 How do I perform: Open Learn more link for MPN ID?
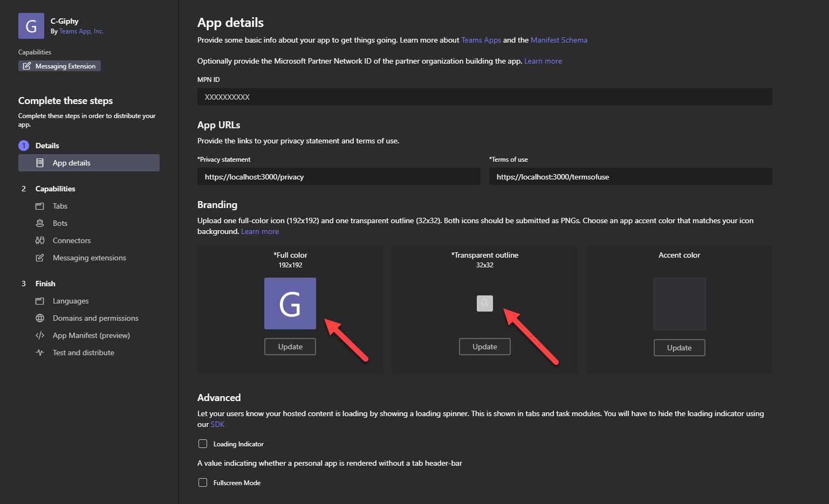[x=543, y=61]
